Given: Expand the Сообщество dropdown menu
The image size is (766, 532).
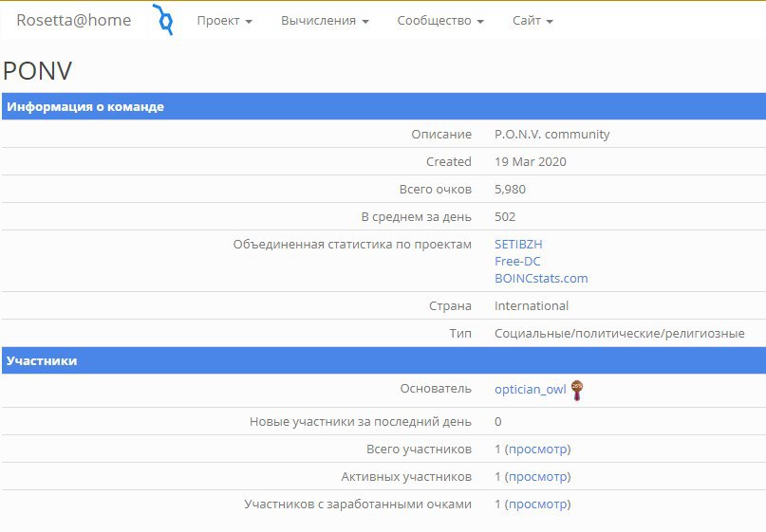Looking at the screenshot, I should tap(440, 21).
